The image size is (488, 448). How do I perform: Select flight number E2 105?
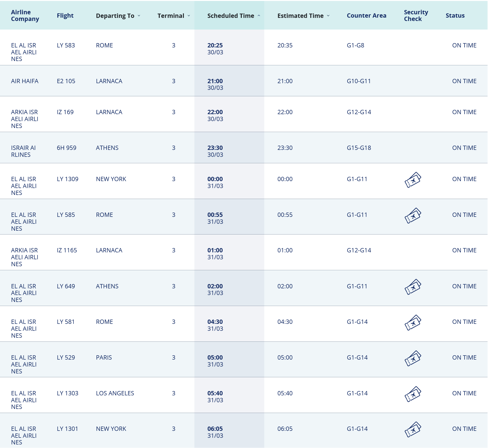point(66,81)
